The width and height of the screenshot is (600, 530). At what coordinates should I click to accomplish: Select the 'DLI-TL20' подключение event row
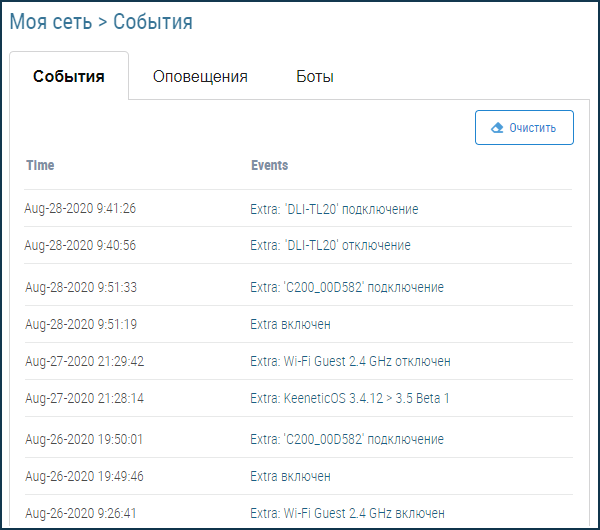(334, 209)
